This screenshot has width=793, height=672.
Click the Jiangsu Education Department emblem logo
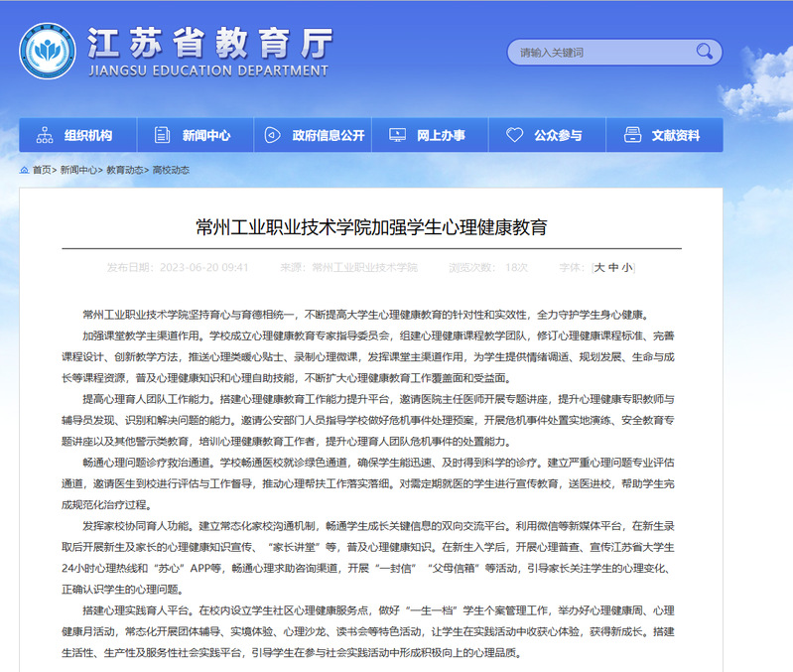point(47,52)
